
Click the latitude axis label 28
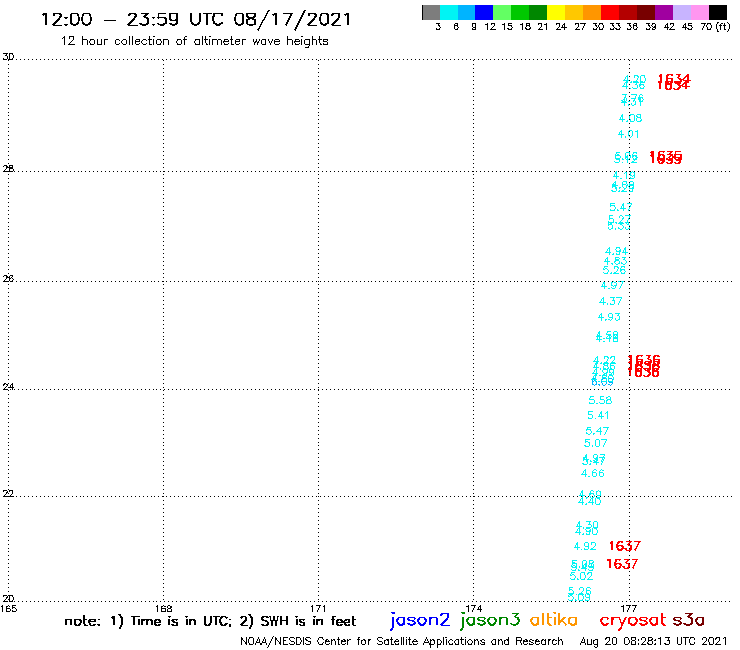click(8, 169)
